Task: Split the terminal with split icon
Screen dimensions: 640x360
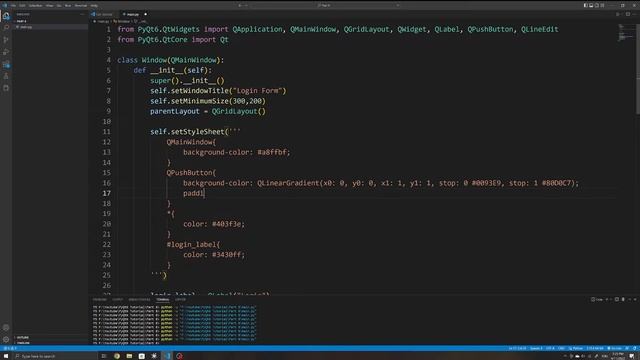Action: (x=617, y=299)
